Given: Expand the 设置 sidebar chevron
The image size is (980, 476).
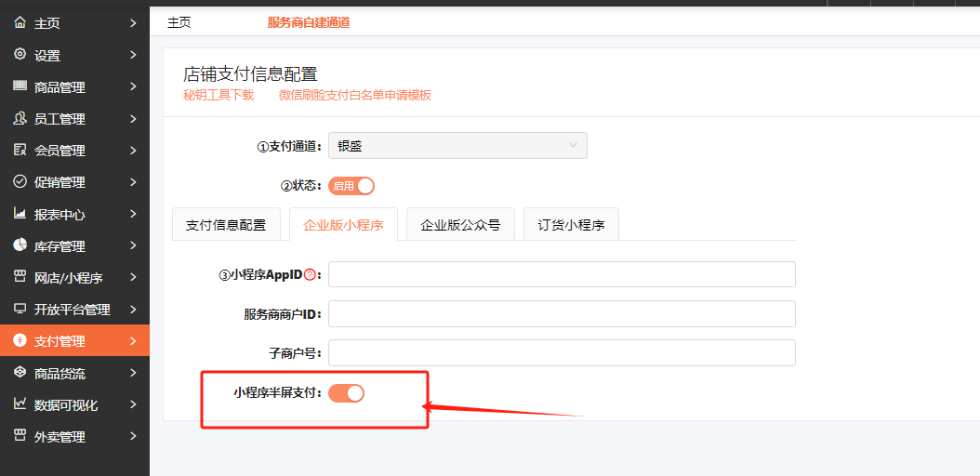Looking at the screenshot, I should [133, 55].
